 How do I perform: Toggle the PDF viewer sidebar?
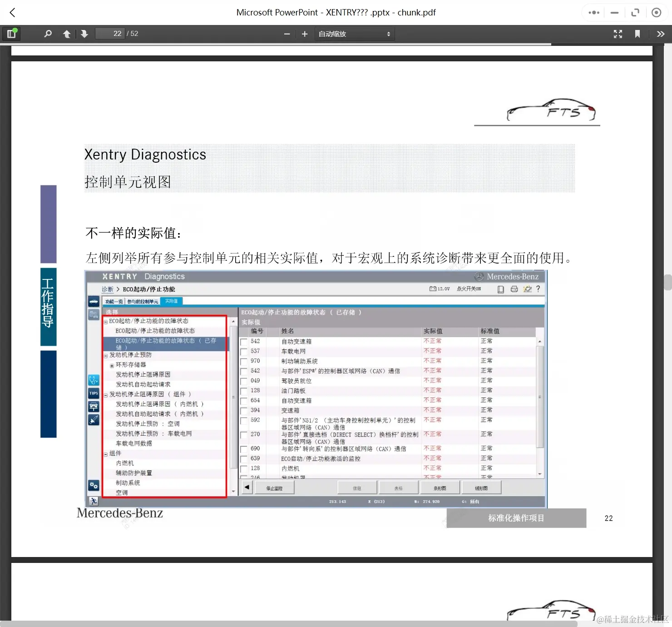tap(11, 34)
